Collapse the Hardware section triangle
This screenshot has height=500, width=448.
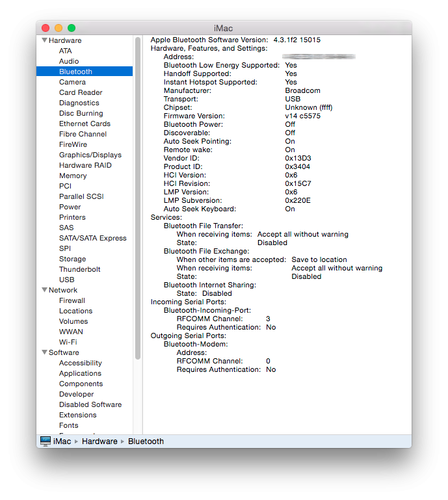[45, 40]
